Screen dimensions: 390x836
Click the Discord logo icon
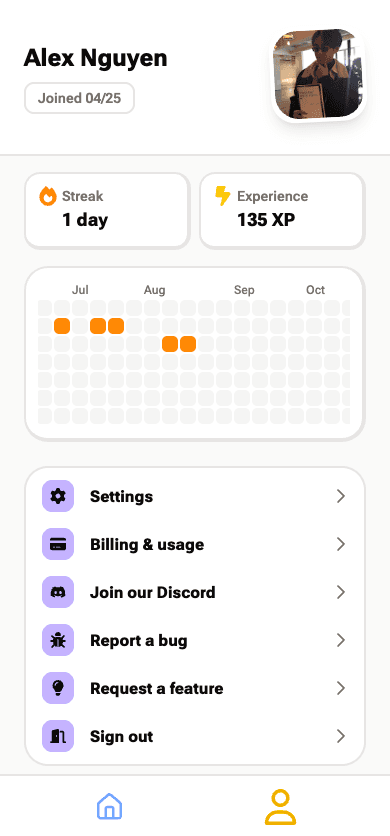(58, 592)
